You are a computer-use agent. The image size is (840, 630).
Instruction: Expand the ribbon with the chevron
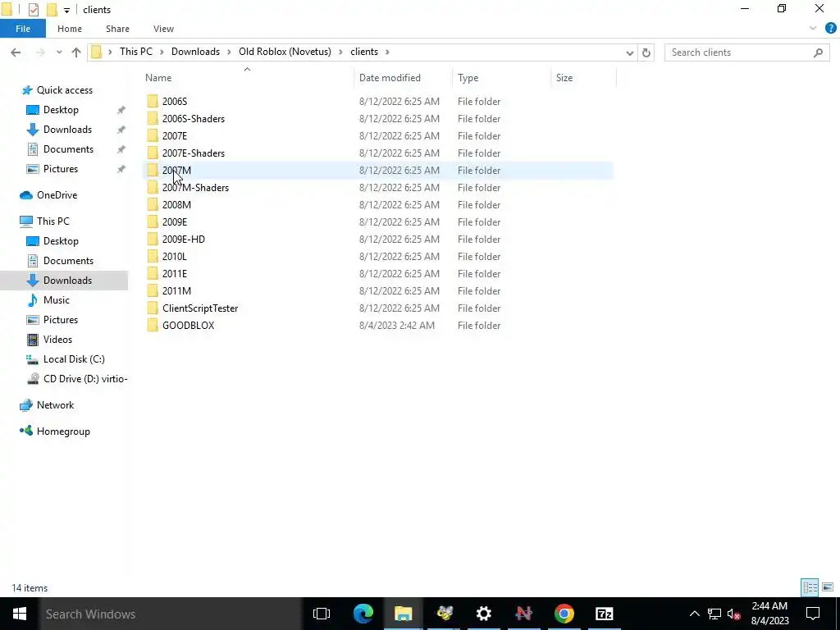coord(813,29)
